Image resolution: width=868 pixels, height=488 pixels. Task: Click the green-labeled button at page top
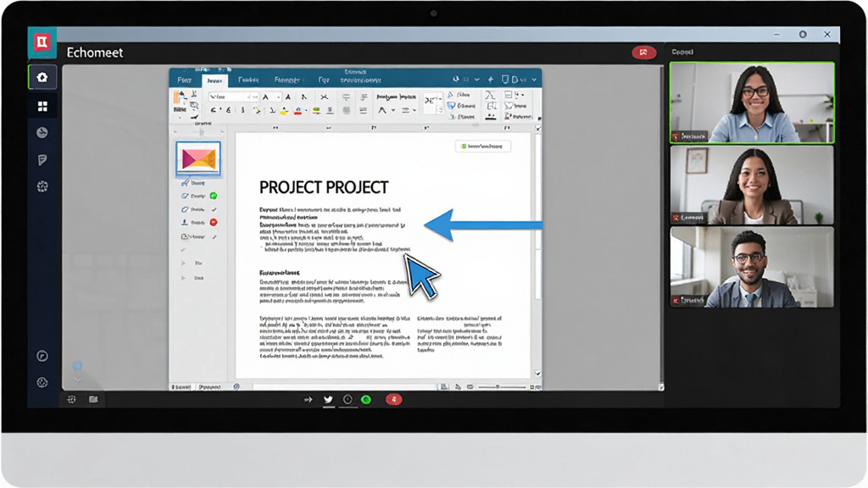click(482, 146)
